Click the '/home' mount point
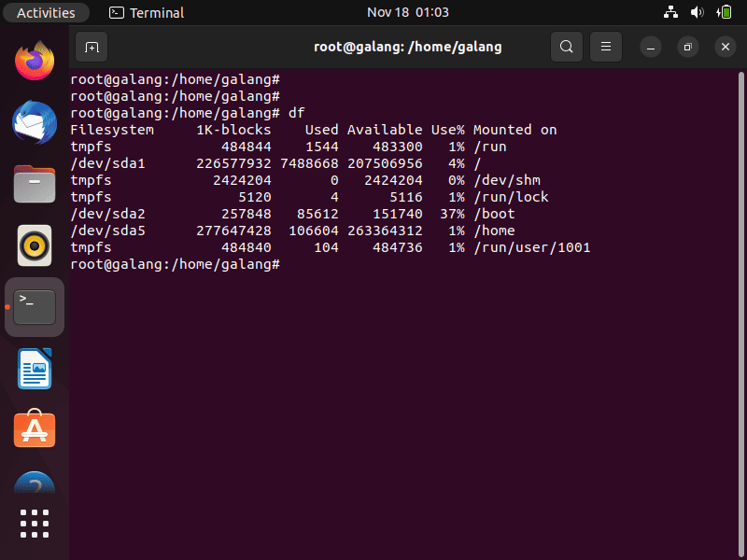This screenshot has height=560, width=747. [494, 231]
